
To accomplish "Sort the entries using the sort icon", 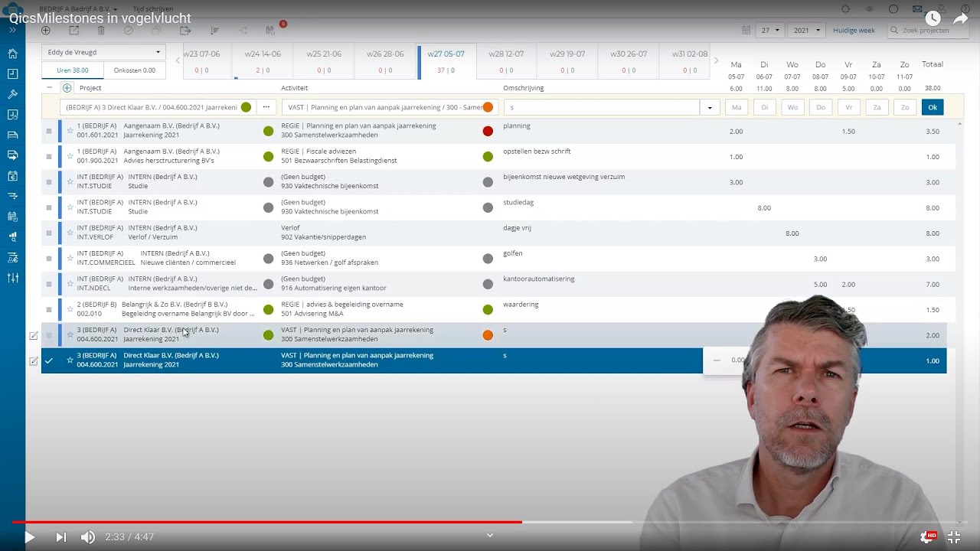I will tap(214, 31).
